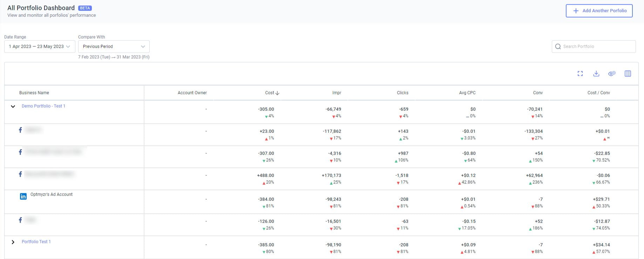Select Optmyzr's Ad Account row name

pyautogui.click(x=52, y=195)
